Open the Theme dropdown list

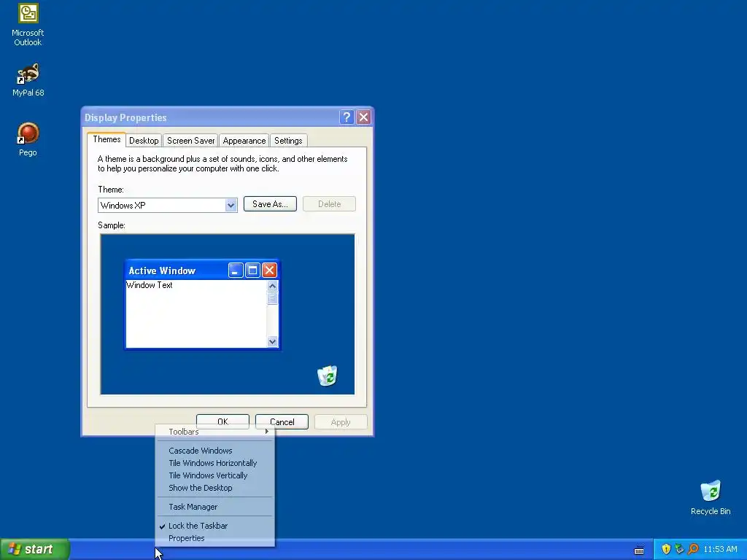pos(231,205)
